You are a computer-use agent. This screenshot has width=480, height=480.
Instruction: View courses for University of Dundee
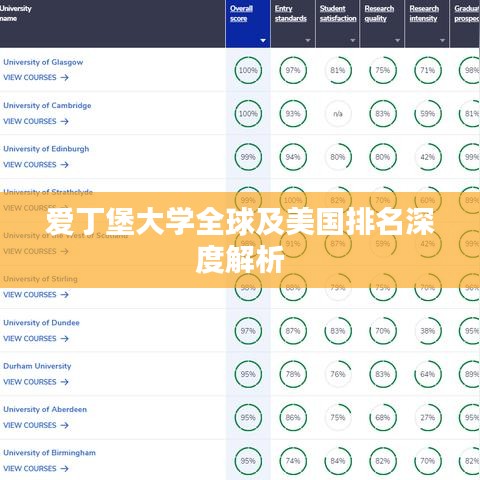[x=36, y=339]
